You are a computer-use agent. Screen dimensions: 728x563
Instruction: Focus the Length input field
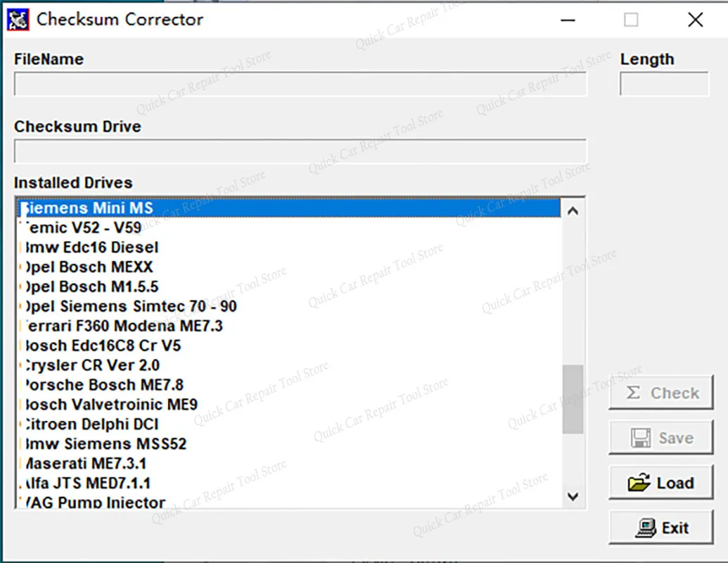(665, 84)
